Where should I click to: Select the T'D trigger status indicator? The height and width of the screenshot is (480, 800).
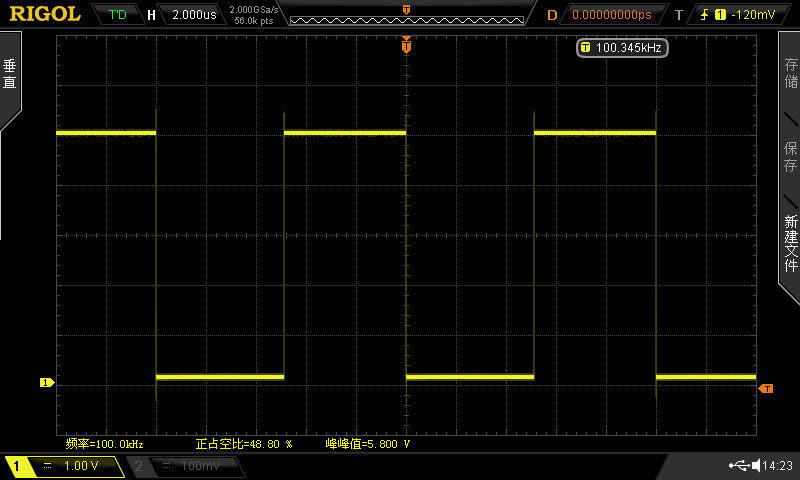pyautogui.click(x=118, y=15)
